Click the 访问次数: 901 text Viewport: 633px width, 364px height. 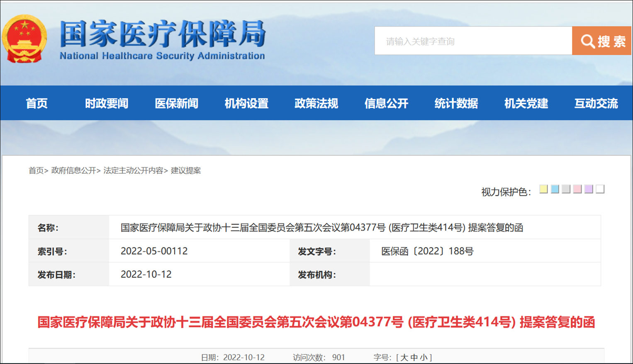tap(319, 357)
